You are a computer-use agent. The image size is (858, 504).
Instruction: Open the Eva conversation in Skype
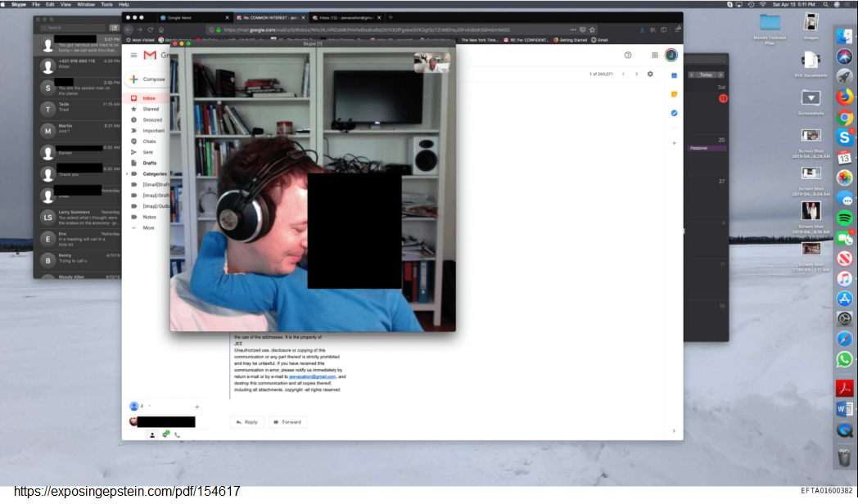[77, 239]
